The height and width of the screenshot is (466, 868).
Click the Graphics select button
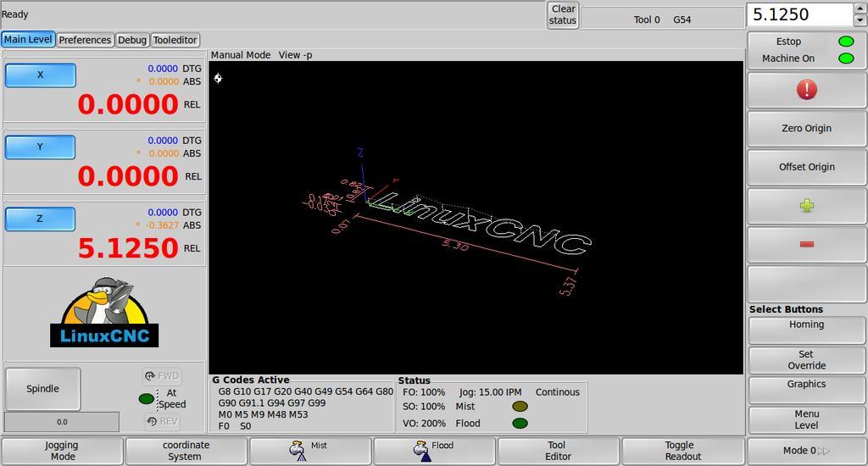pos(807,390)
